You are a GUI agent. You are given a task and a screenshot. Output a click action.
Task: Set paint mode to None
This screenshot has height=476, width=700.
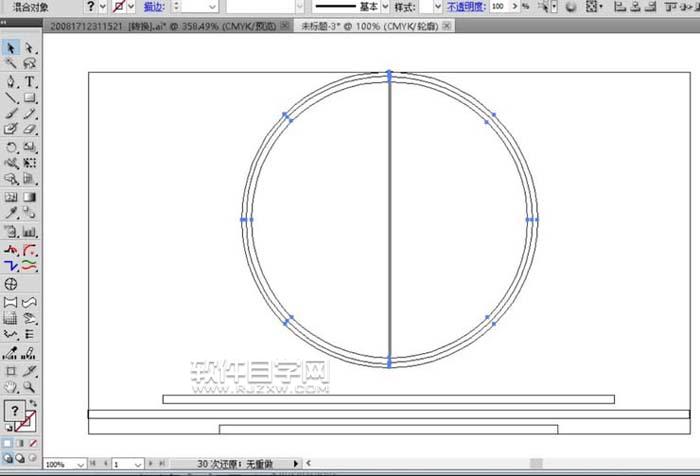(33, 443)
